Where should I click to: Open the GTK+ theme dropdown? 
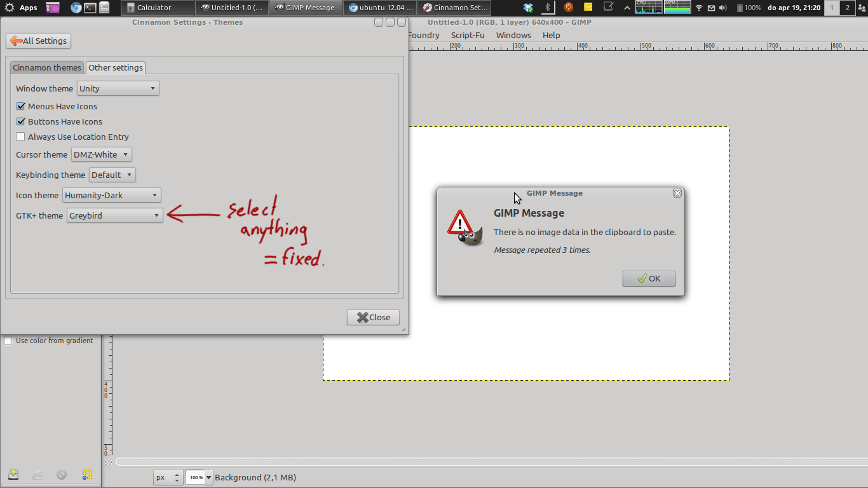point(114,215)
